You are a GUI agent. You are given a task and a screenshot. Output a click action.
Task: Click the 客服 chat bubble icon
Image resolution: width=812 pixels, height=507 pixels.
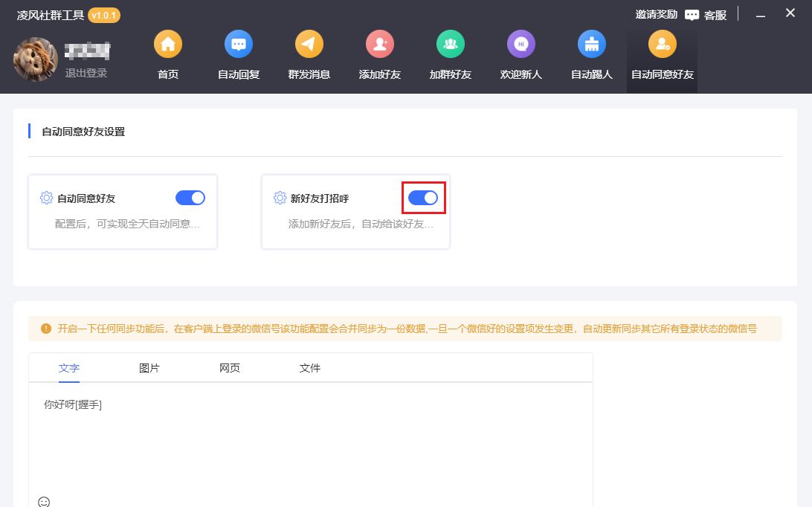tap(692, 15)
